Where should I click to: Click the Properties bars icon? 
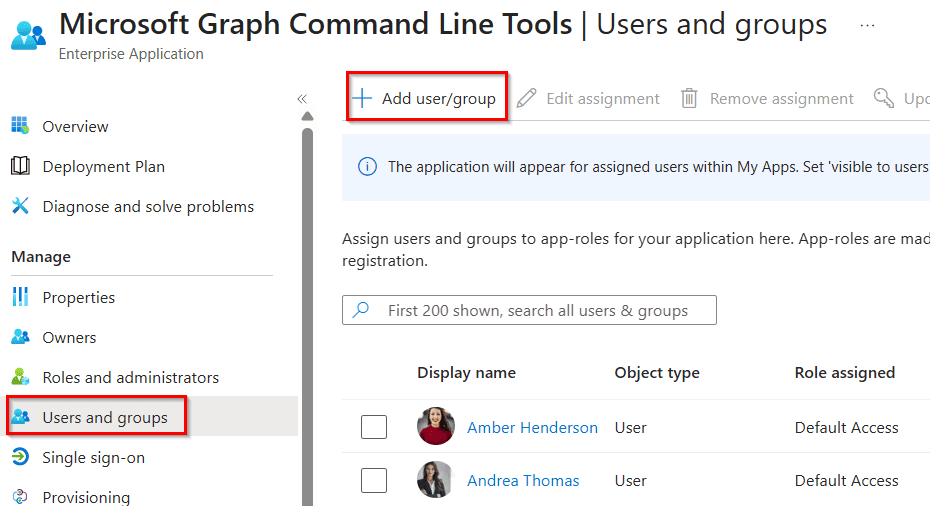[x=20, y=297]
